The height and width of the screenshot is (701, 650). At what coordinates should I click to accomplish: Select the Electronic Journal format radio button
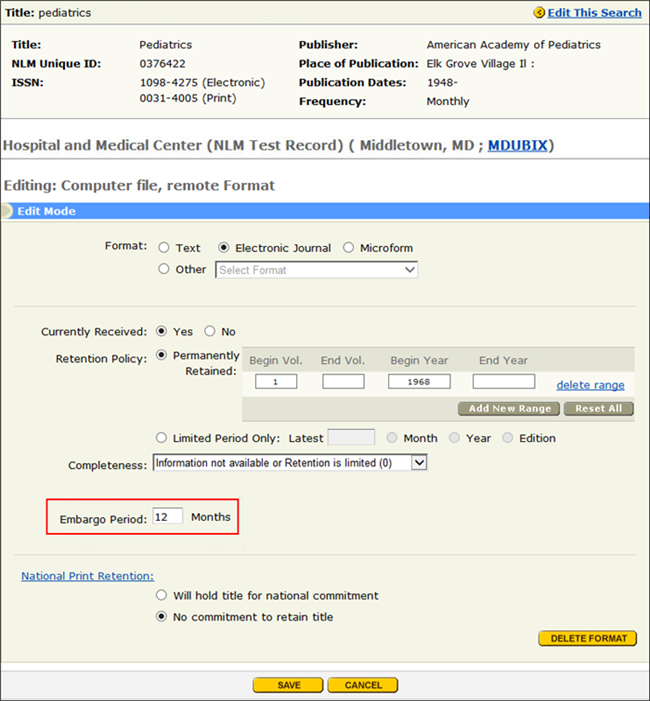(x=224, y=247)
